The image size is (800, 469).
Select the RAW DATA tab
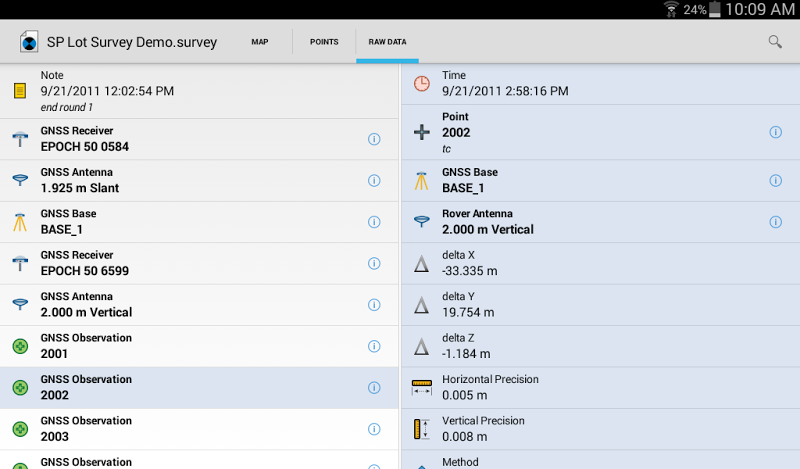click(x=387, y=42)
